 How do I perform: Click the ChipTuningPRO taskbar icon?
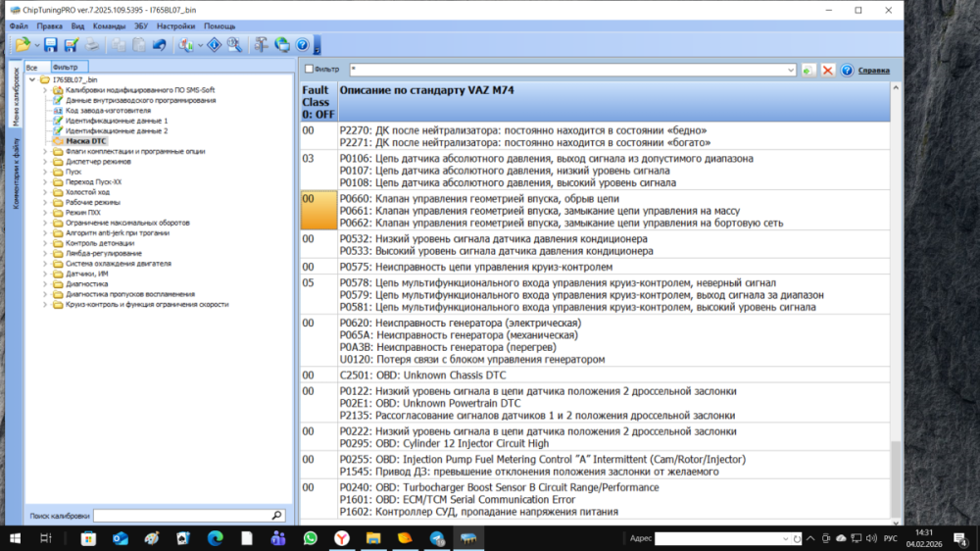[468, 538]
